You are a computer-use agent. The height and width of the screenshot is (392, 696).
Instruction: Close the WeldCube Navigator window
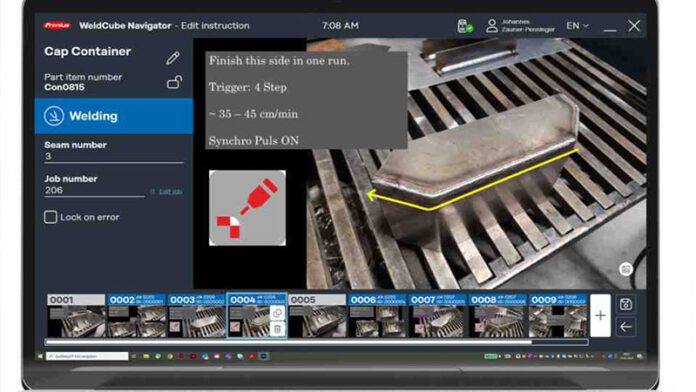tap(634, 26)
